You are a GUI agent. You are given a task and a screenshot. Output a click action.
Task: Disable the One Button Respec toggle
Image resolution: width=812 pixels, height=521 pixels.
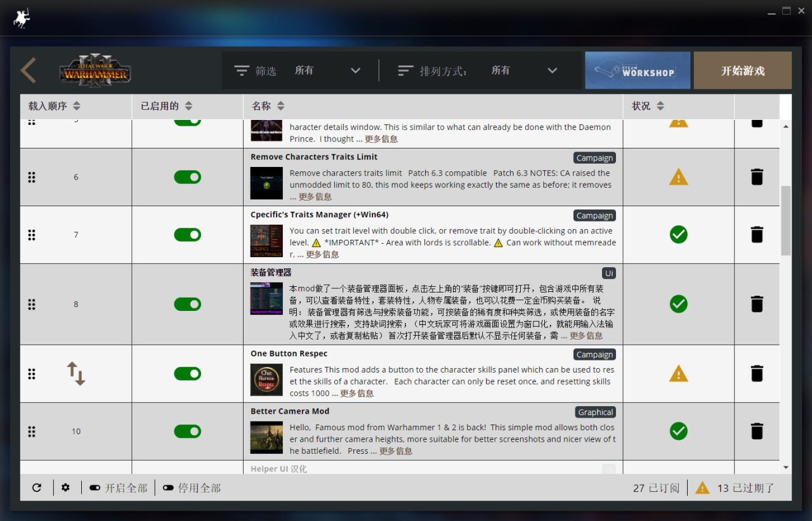187,373
